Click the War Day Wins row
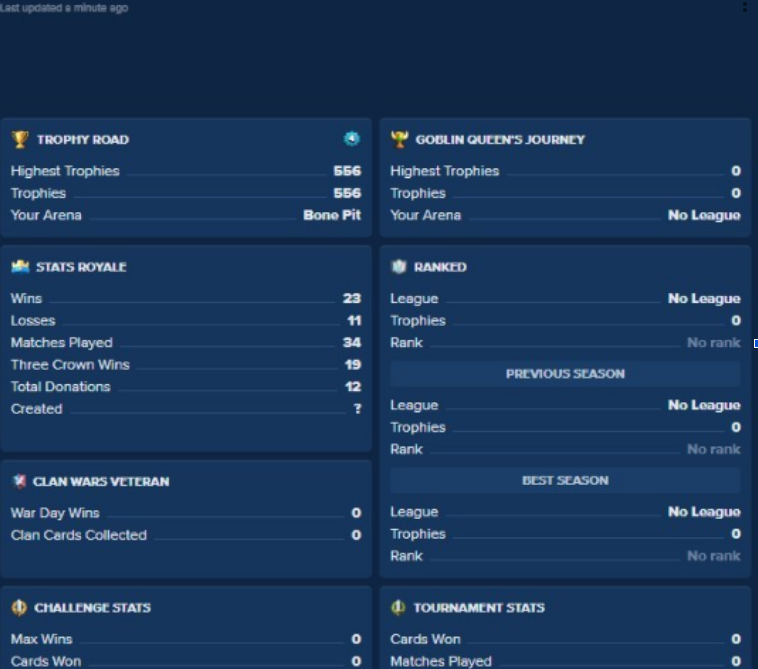Screen dimensions: 758x669 pos(186,513)
